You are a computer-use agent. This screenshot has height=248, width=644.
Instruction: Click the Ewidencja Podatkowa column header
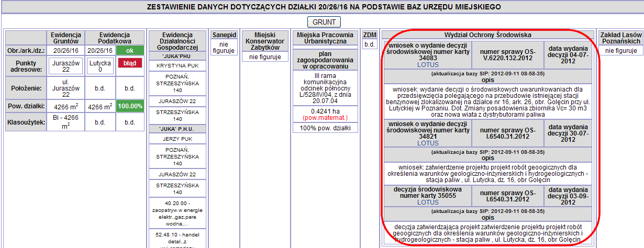114,37
